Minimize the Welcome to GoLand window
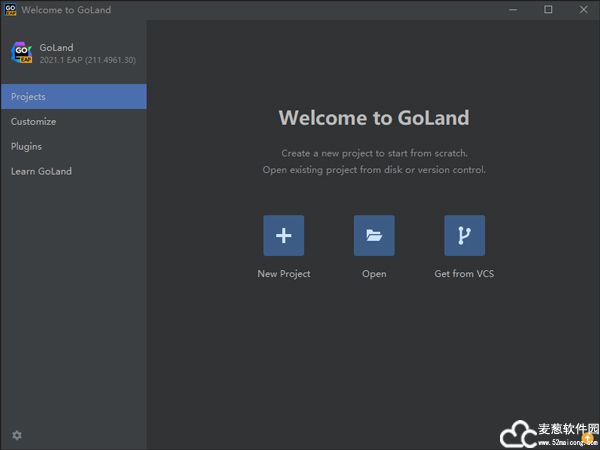Image resolution: width=600 pixels, height=450 pixels. point(513,10)
